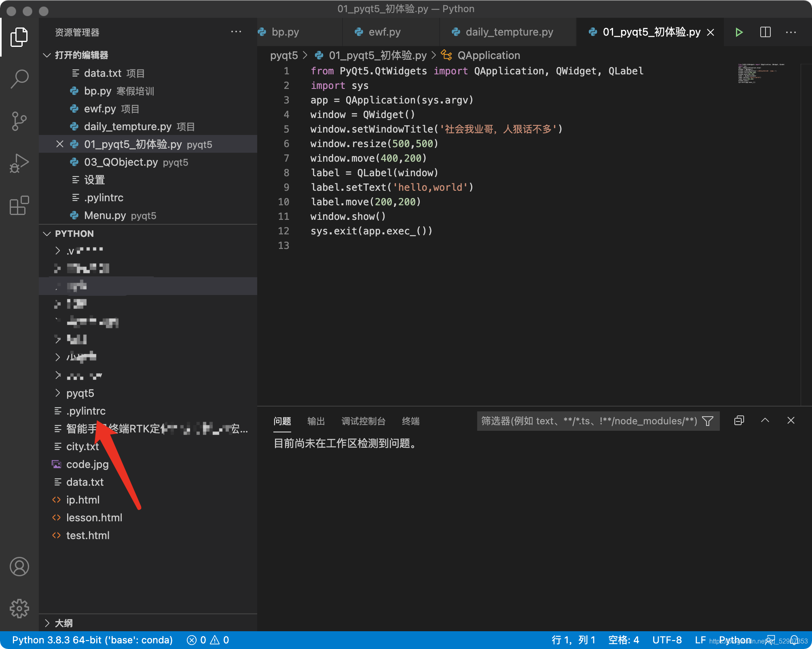This screenshot has width=812, height=649.
Task: Open city.txt in the file tree
Action: pyautogui.click(x=148, y=447)
